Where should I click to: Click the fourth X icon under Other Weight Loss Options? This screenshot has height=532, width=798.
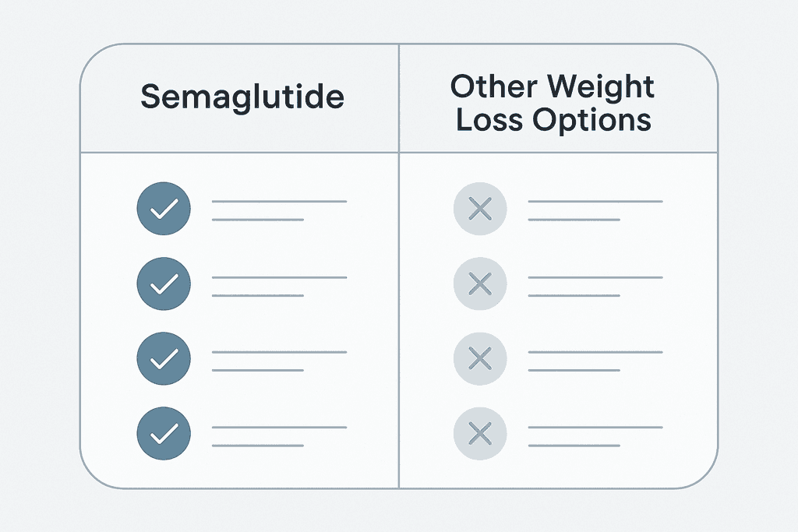click(x=480, y=433)
